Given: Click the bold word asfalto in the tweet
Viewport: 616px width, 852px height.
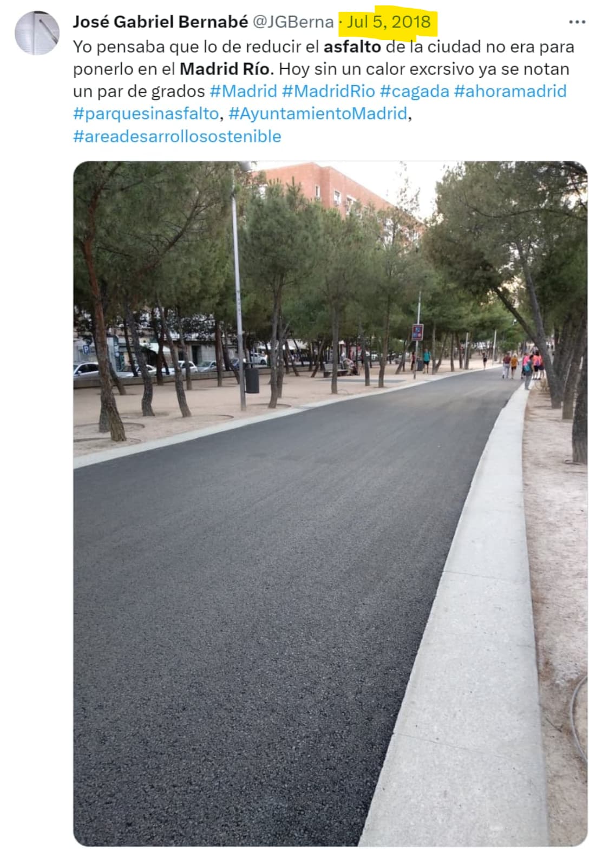Looking at the screenshot, I should [352, 47].
